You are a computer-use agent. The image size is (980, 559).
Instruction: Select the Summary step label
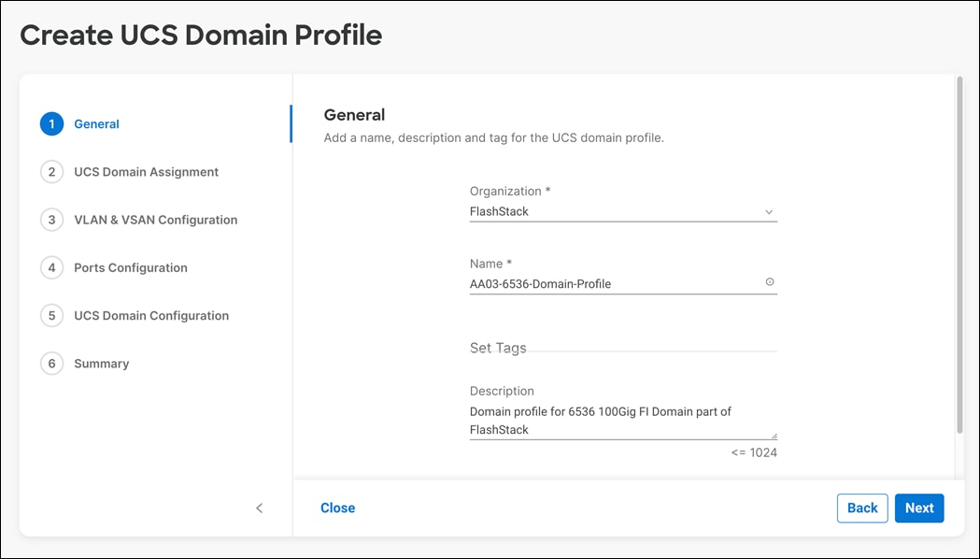click(x=101, y=363)
